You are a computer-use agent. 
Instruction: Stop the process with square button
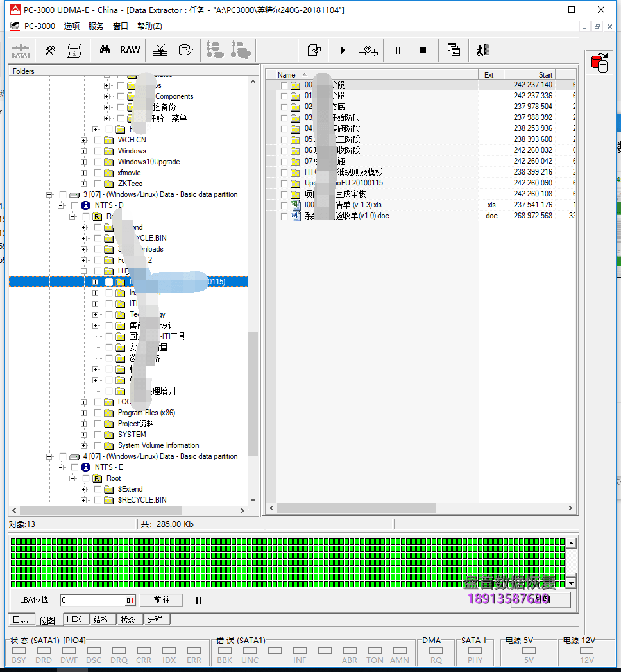coord(423,51)
